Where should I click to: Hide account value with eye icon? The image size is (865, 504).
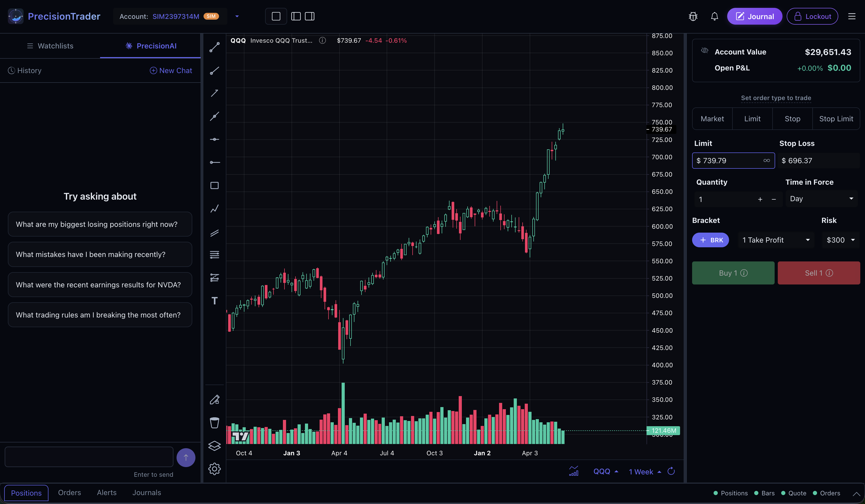click(705, 51)
